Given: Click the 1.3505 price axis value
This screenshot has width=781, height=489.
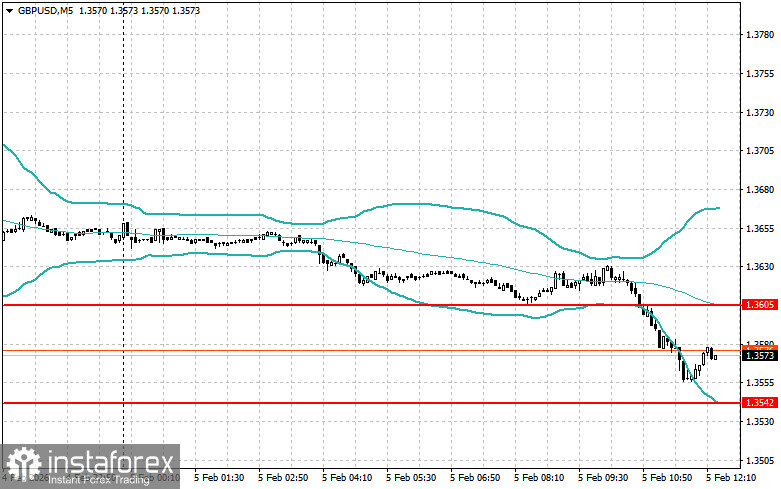Looking at the screenshot, I should pyautogui.click(x=760, y=461).
